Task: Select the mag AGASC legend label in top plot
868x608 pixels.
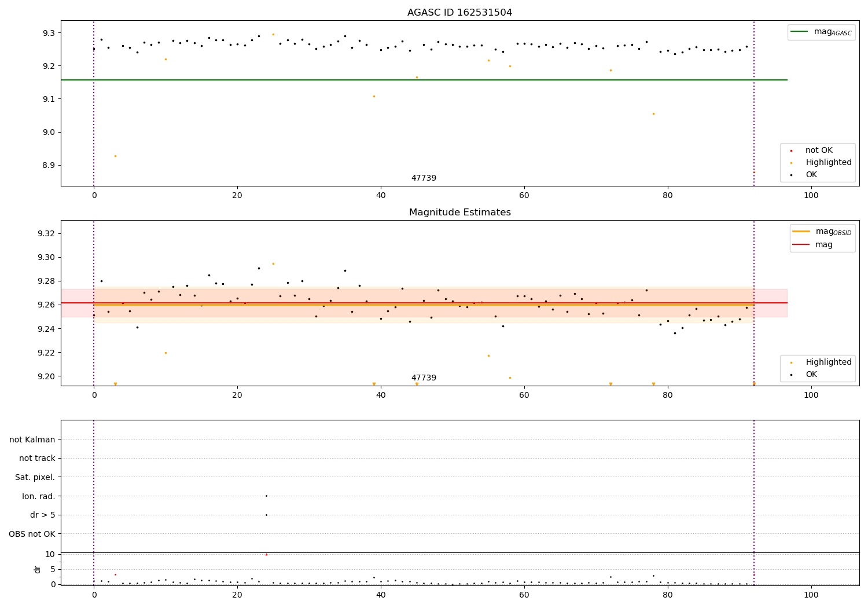Action: pos(833,32)
